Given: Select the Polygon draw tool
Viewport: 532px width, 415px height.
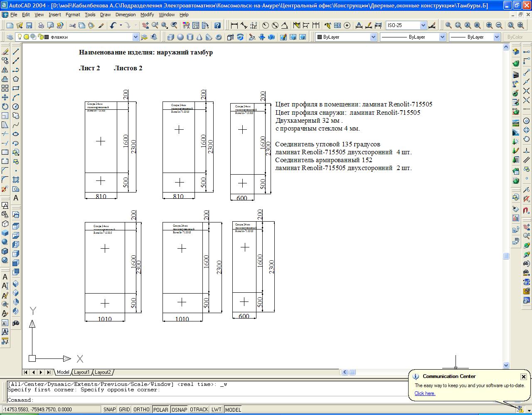Looking at the screenshot, I should coord(16,79).
